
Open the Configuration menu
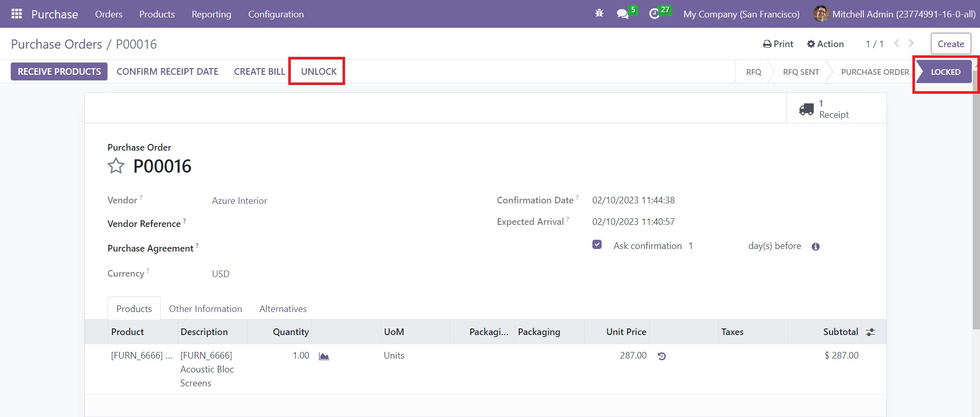[276, 14]
